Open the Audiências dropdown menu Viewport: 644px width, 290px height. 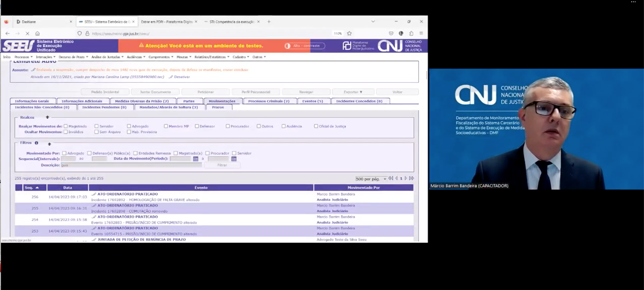click(x=136, y=57)
